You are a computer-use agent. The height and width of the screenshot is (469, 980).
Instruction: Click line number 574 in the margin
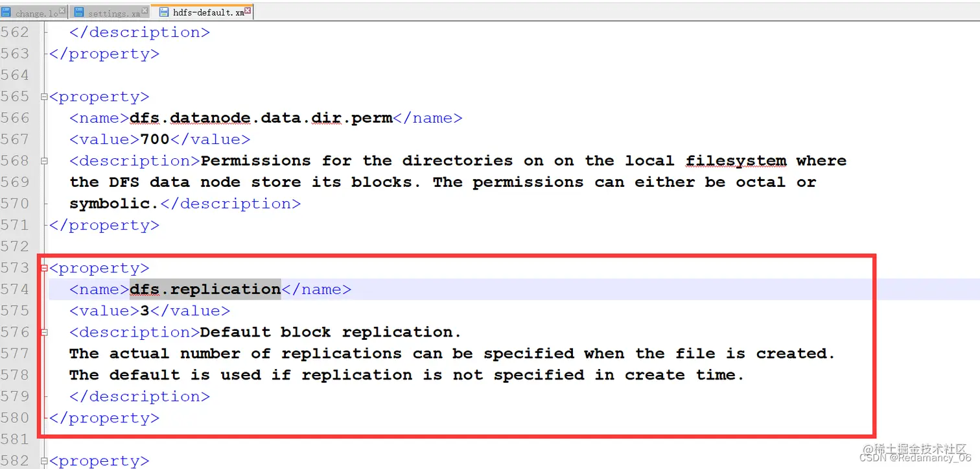16,289
